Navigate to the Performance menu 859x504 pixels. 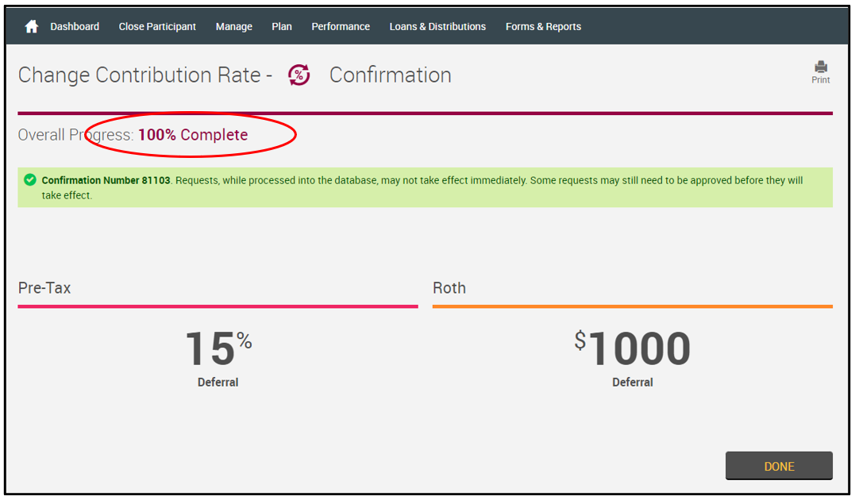coord(341,27)
